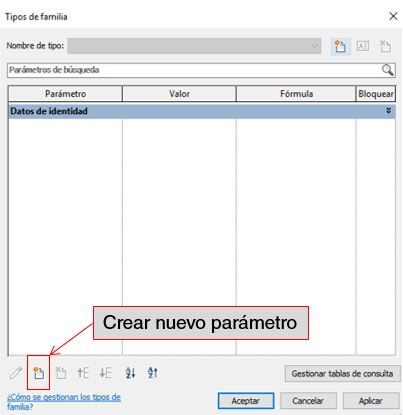Viewport: 403px width, 415px height.
Task: Click the magnifying glass search icon
Action: click(x=387, y=70)
